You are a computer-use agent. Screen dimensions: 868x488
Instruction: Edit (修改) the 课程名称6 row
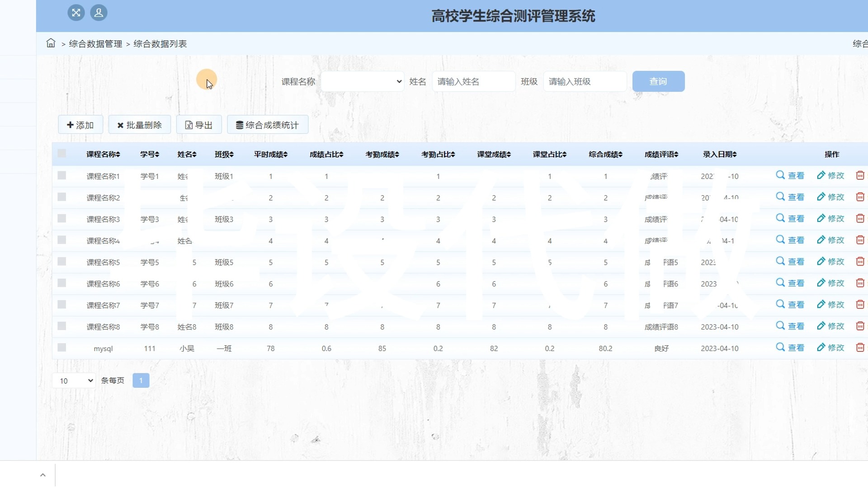click(830, 283)
